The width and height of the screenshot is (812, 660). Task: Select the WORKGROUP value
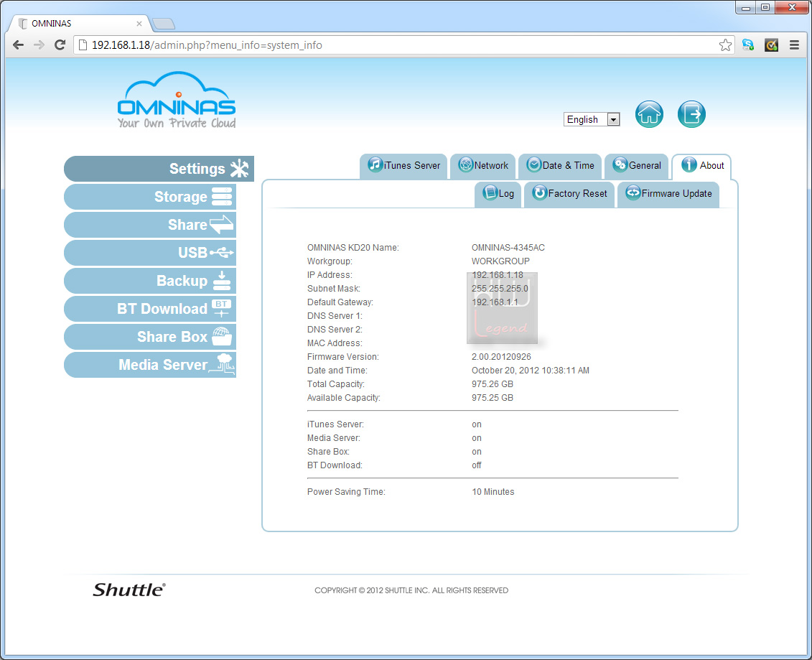(500, 261)
